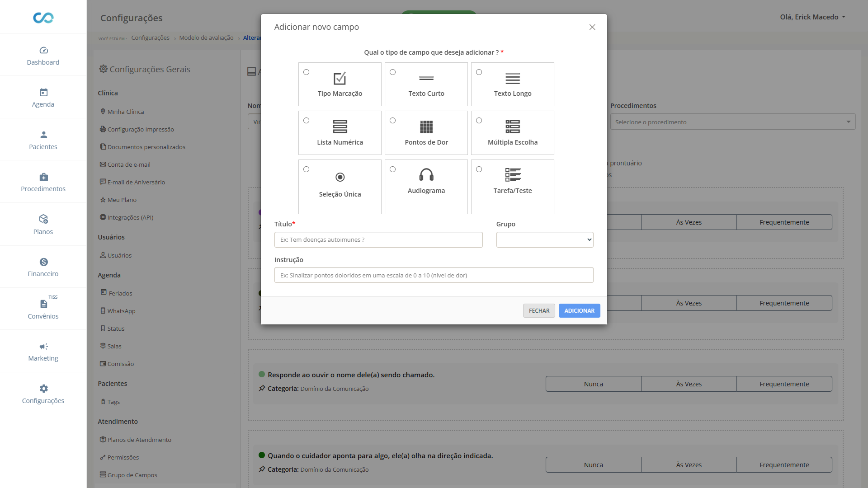Open Financeiro from the sidebar icon

43,262
